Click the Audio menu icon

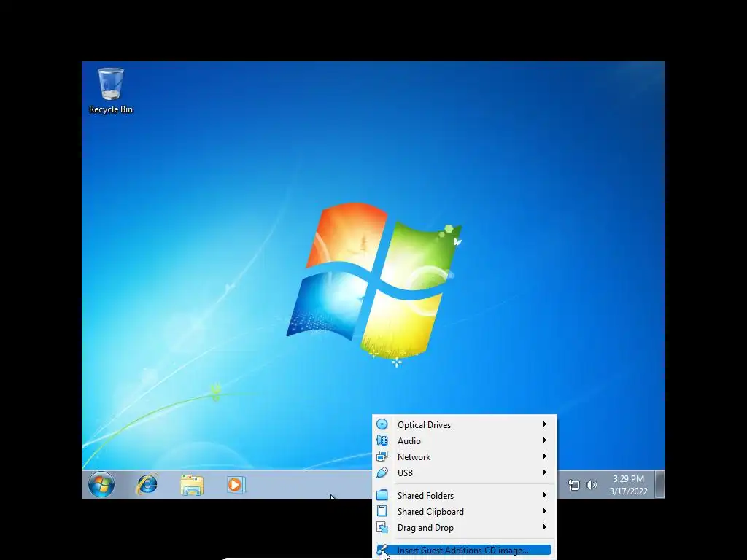coord(382,440)
